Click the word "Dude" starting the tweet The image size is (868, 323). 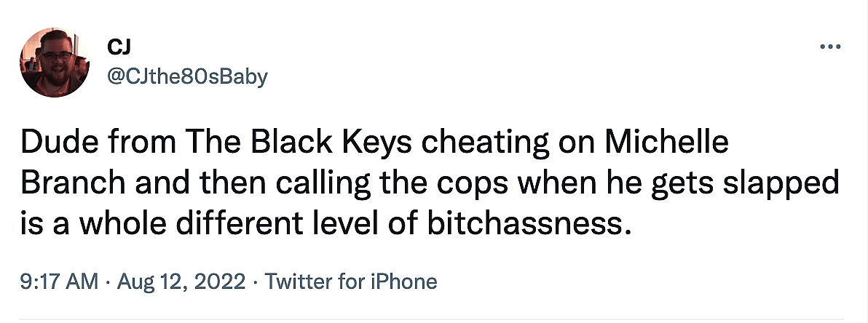52,143
